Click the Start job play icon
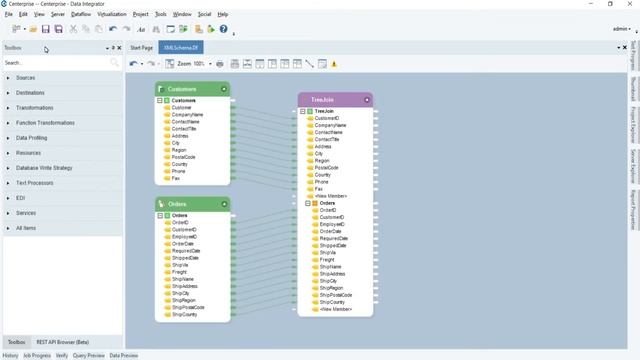The height and width of the screenshot is (360, 640). (x=211, y=29)
